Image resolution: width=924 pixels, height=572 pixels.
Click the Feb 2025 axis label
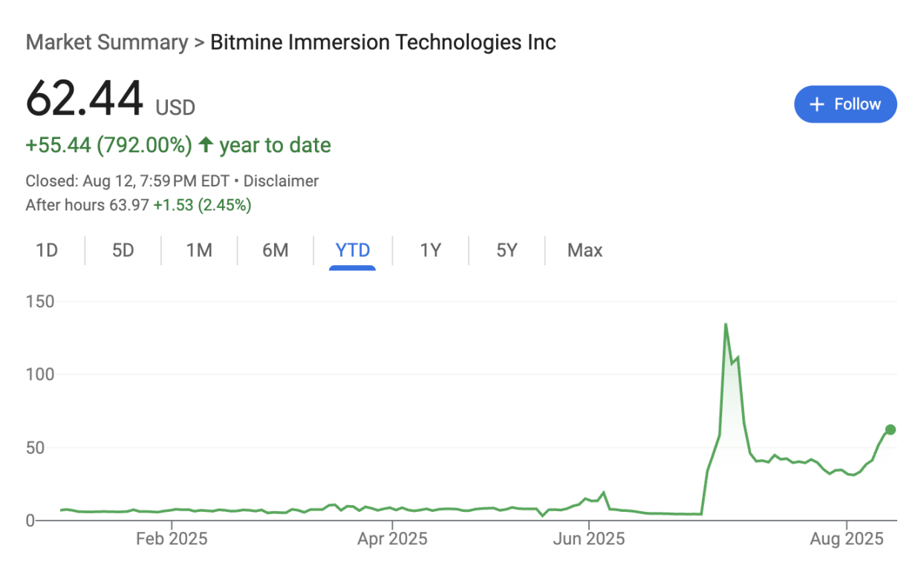(172, 539)
